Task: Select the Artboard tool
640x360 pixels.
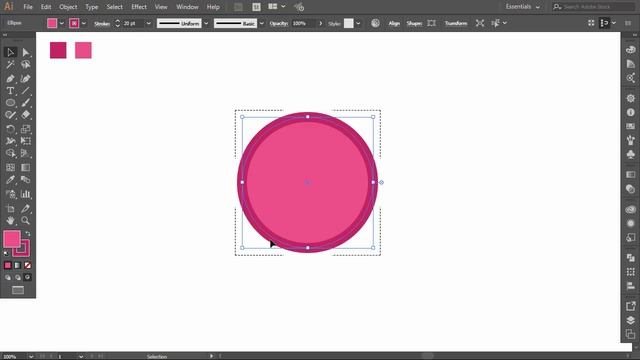Action: pyautogui.click(x=10, y=209)
